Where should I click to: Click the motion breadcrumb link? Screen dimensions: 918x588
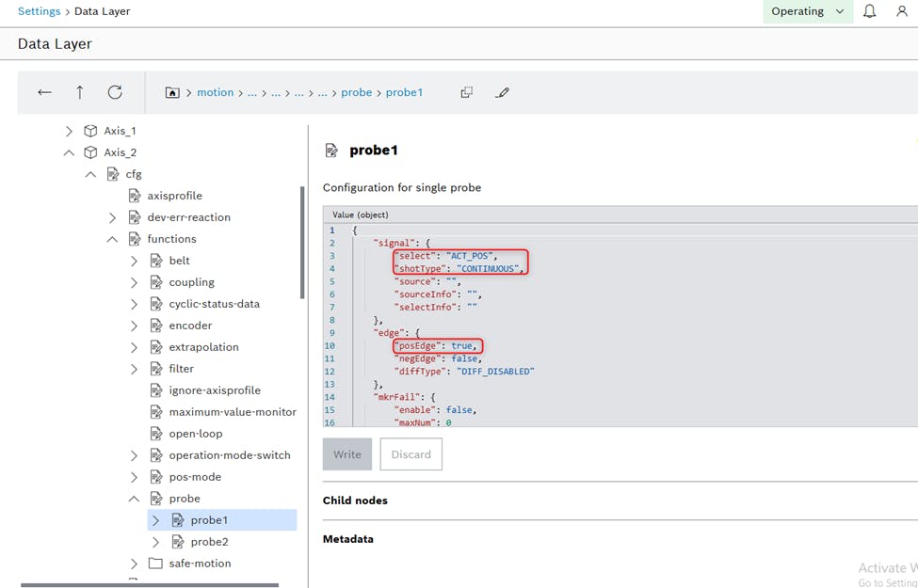215,92
